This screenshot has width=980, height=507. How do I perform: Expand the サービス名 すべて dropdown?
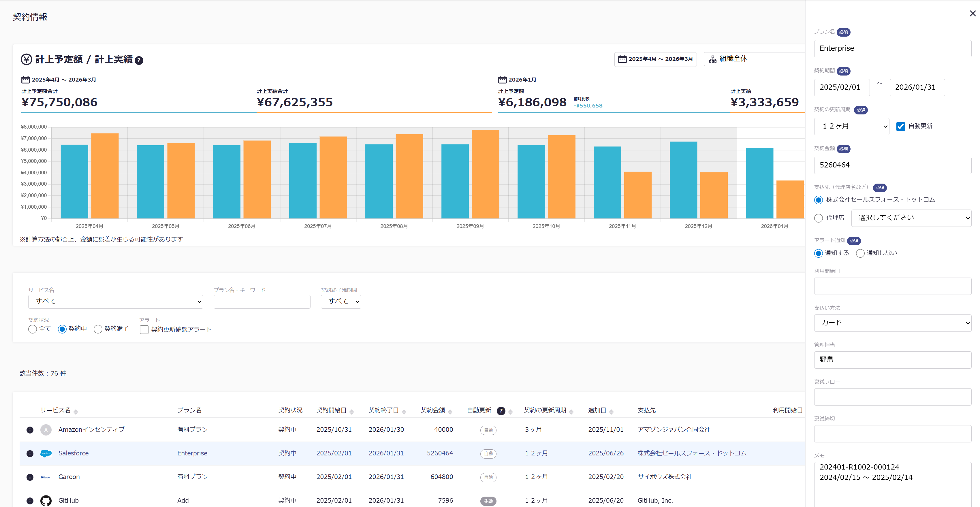click(x=115, y=301)
